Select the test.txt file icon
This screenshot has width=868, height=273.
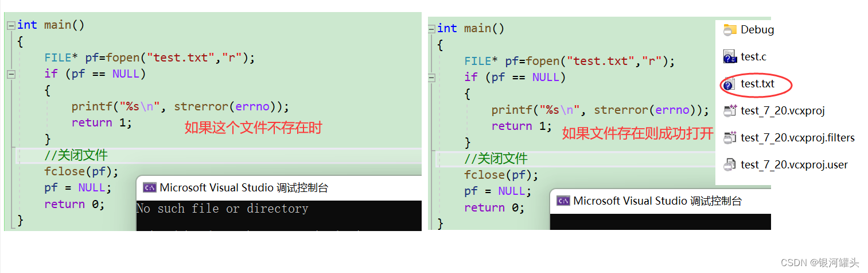(729, 84)
